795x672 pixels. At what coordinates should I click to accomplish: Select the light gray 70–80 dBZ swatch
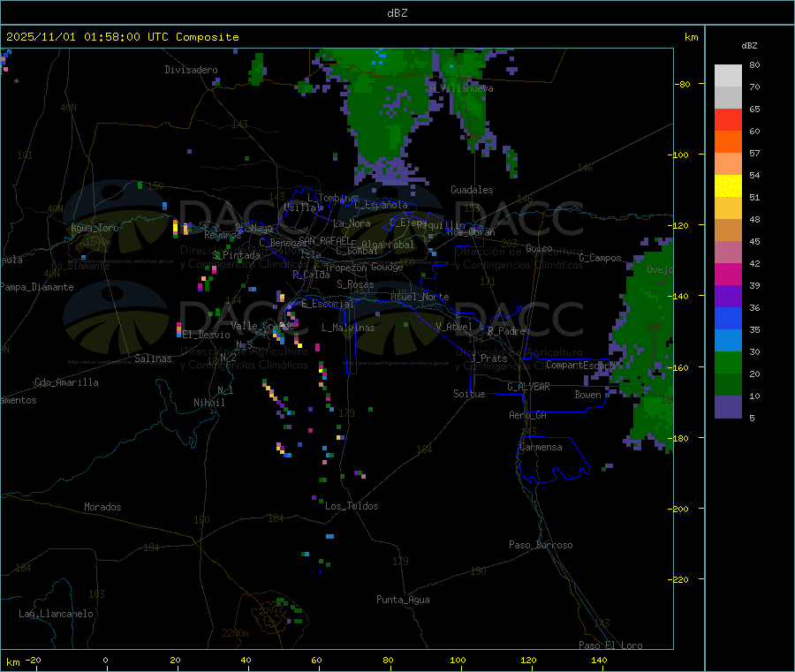tap(728, 76)
